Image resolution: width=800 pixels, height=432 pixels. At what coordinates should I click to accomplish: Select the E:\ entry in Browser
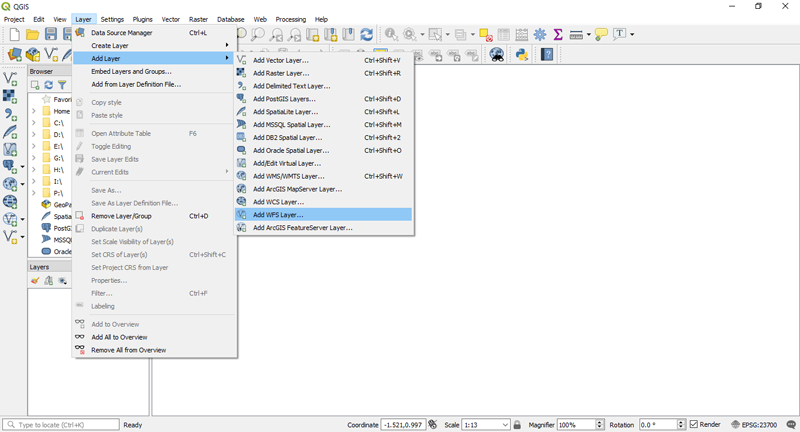coord(58,146)
